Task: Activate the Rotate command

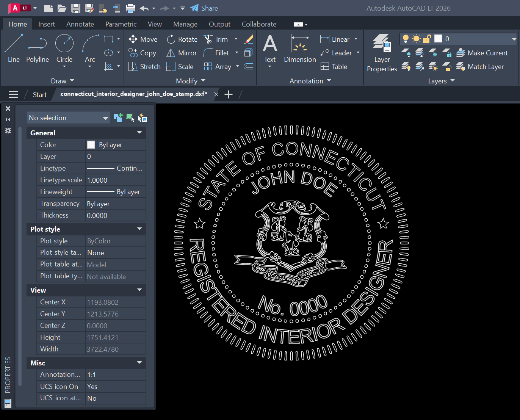Action: (x=182, y=39)
